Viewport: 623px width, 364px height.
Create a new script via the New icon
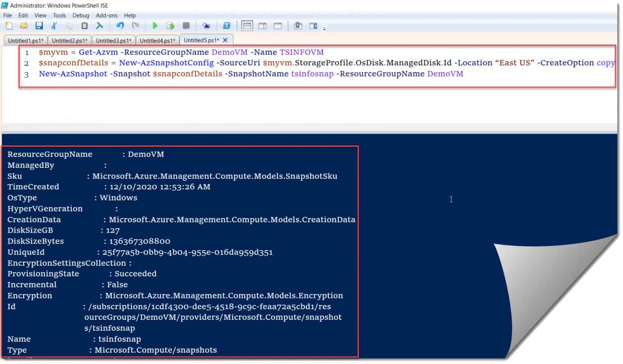click(x=9, y=26)
